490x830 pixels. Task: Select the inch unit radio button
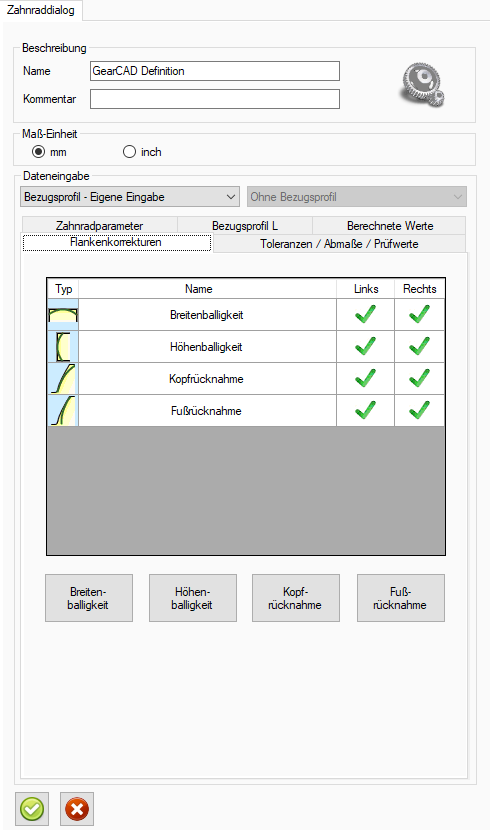[x=130, y=152]
